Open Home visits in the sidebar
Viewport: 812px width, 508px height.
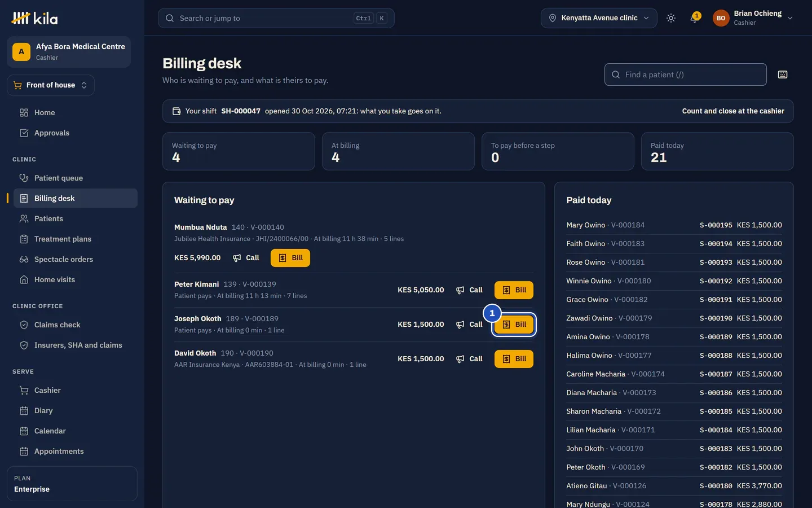tap(76, 280)
